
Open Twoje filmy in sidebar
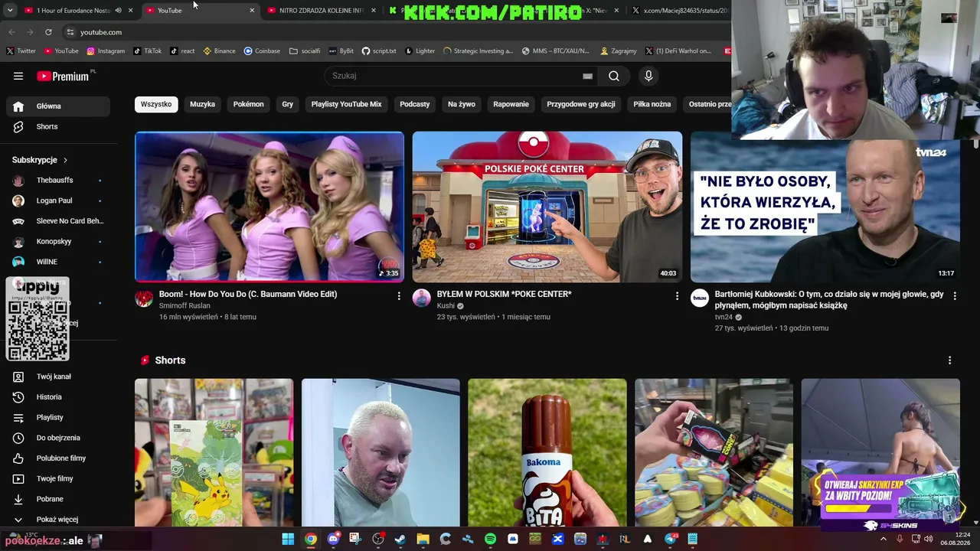(58, 478)
